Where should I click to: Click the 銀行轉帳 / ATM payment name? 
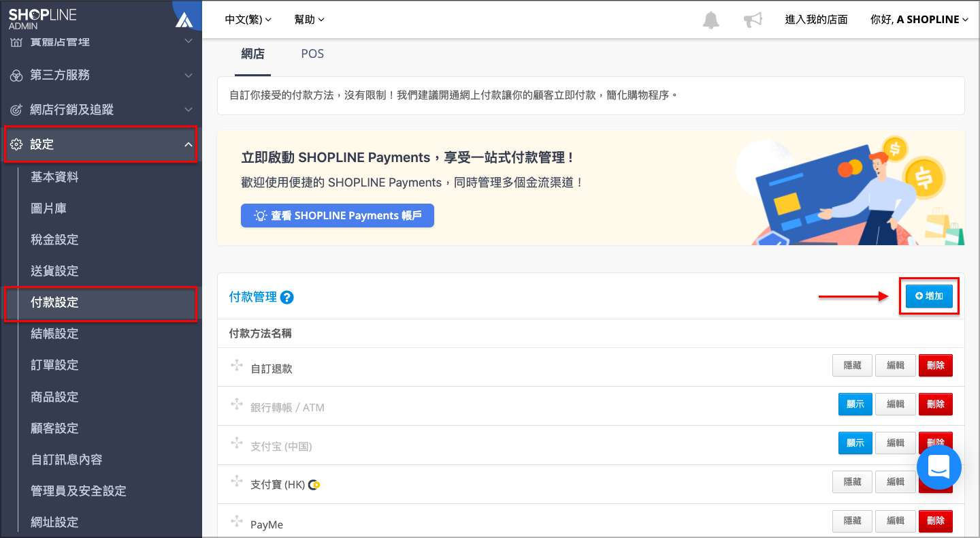click(x=287, y=407)
